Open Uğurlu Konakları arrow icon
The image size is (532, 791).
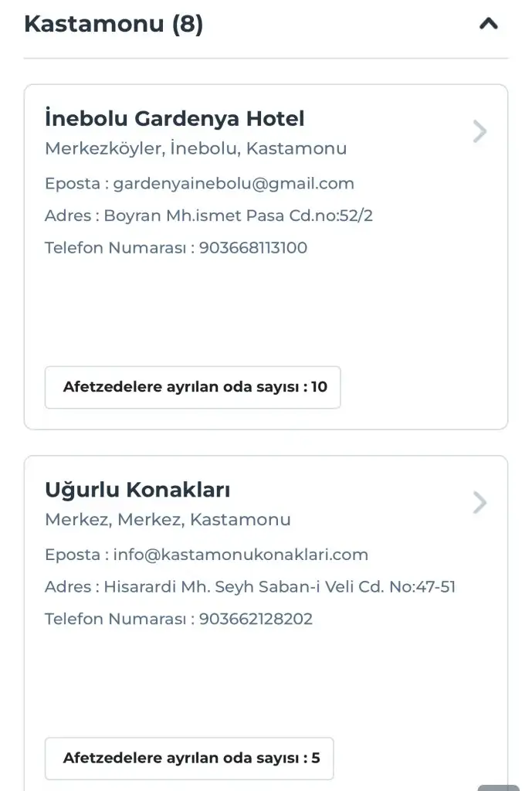click(x=479, y=504)
